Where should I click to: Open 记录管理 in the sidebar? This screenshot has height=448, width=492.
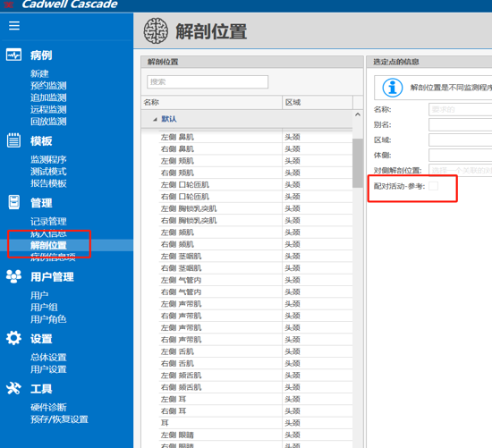pos(48,222)
